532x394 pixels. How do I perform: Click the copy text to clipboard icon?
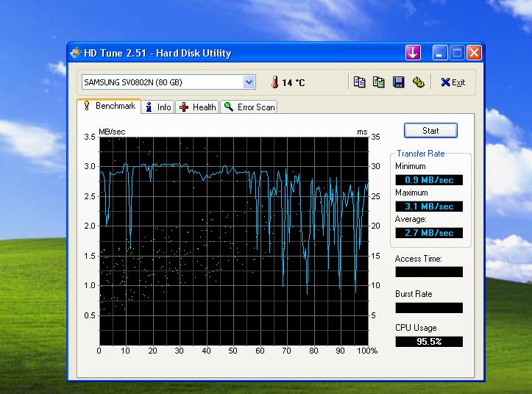pos(359,82)
